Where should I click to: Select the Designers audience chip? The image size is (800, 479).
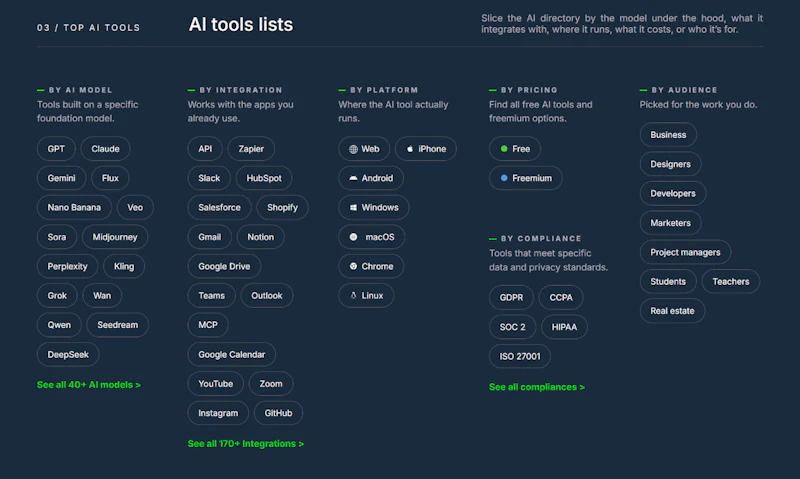(670, 164)
